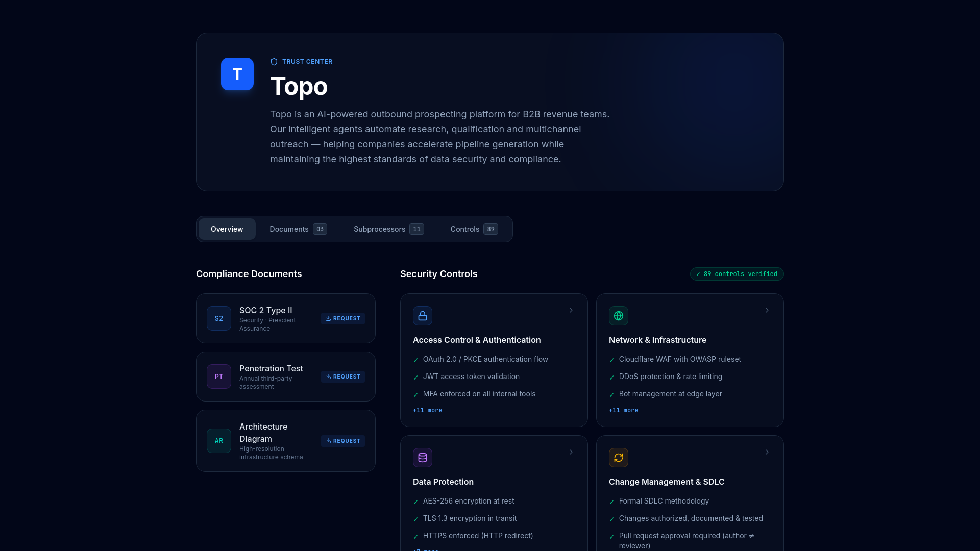The width and height of the screenshot is (980, 551).
Task: Click MFA enforced on all internal tools
Action: (479, 394)
